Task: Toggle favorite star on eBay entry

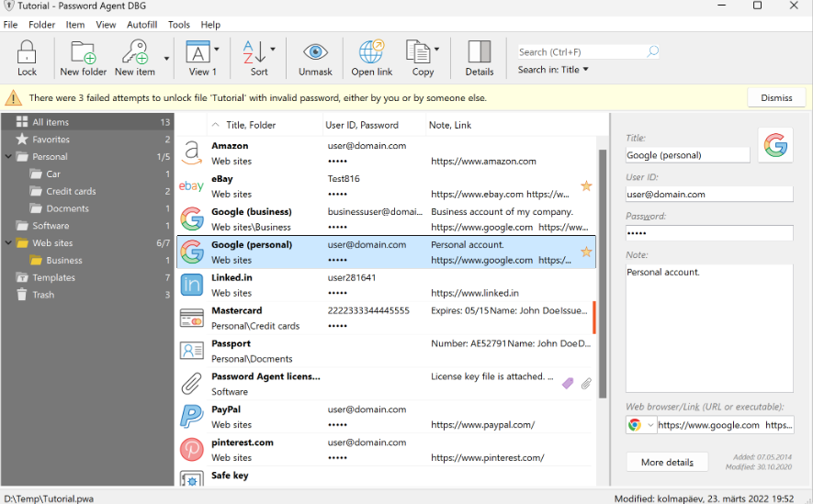Action: tap(586, 186)
